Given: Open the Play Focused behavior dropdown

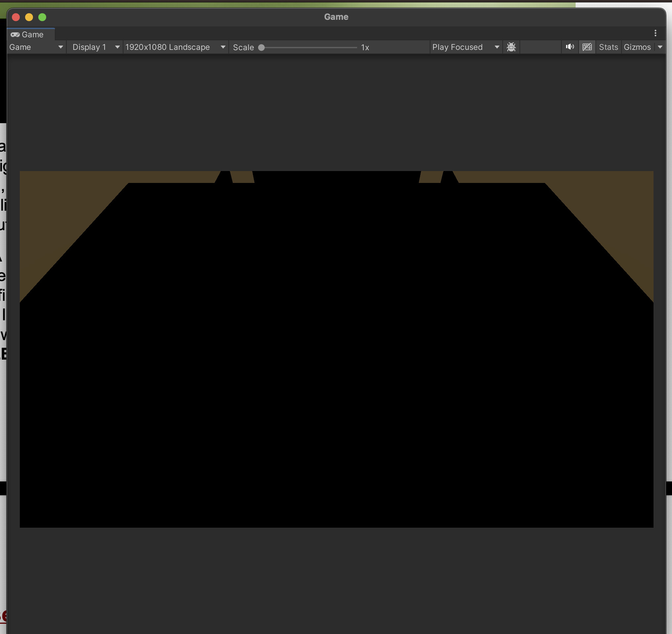Looking at the screenshot, I should point(466,47).
